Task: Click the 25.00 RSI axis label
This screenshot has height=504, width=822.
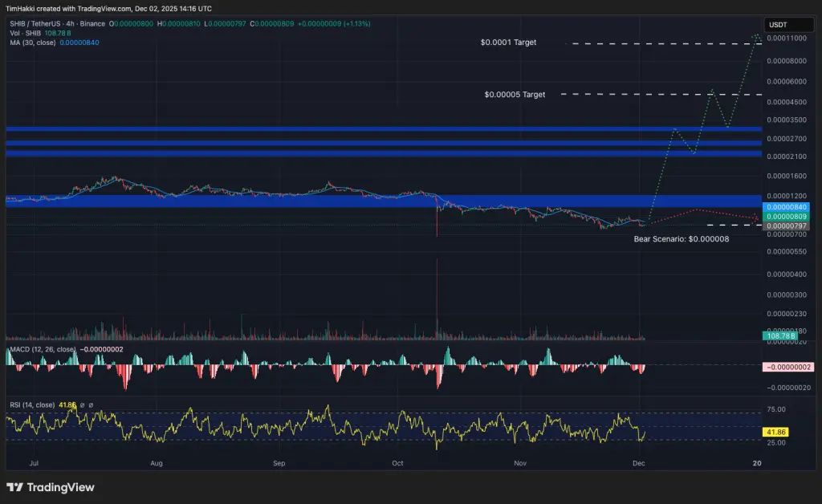Action: [776, 443]
